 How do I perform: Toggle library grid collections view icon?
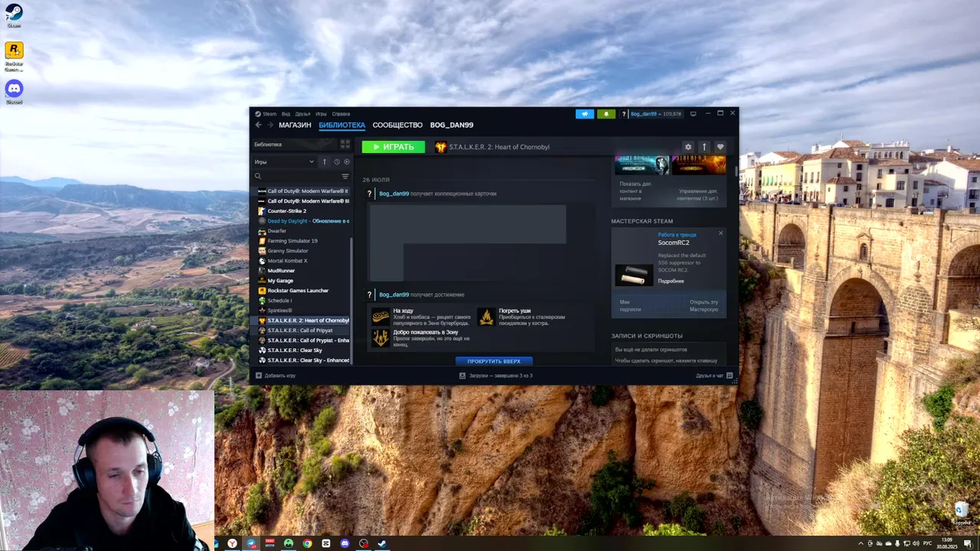[345, 144]
